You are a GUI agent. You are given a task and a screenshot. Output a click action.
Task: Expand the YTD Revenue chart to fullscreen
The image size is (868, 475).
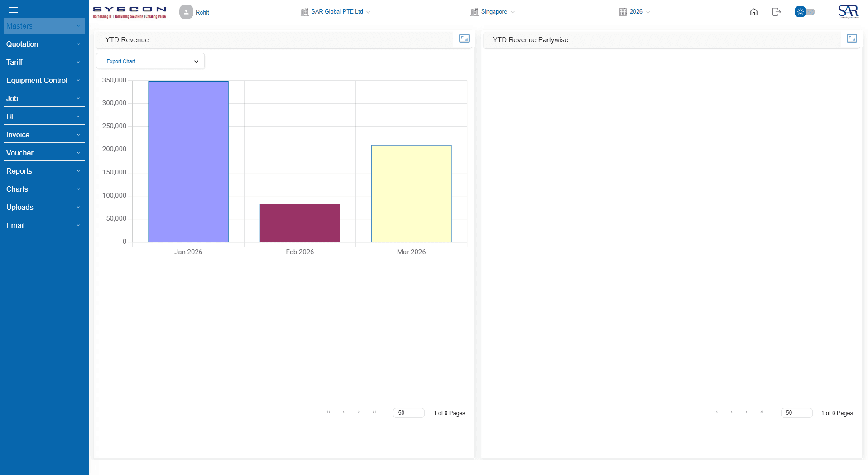tap(464, 39)
